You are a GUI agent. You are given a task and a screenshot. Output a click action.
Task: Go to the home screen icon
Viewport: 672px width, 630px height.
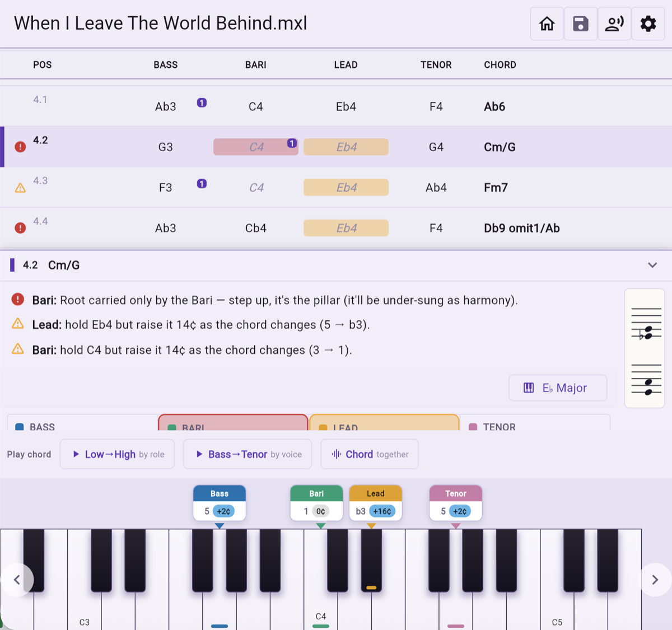click(547, 24)
